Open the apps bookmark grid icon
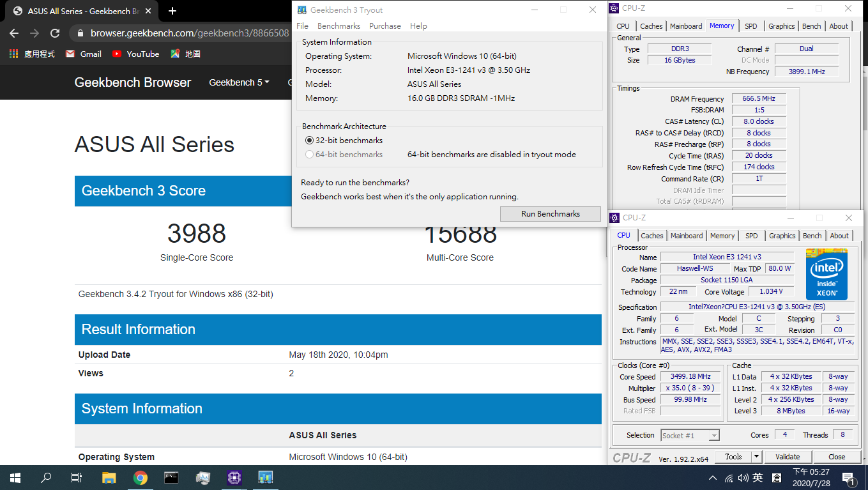868x490 pixels. 13,54
